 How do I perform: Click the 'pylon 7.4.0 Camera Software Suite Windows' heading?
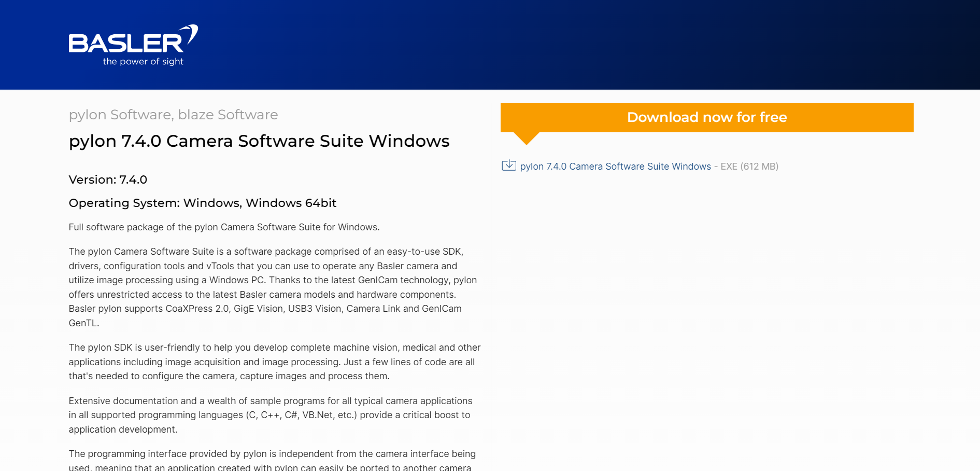[259, 141]
